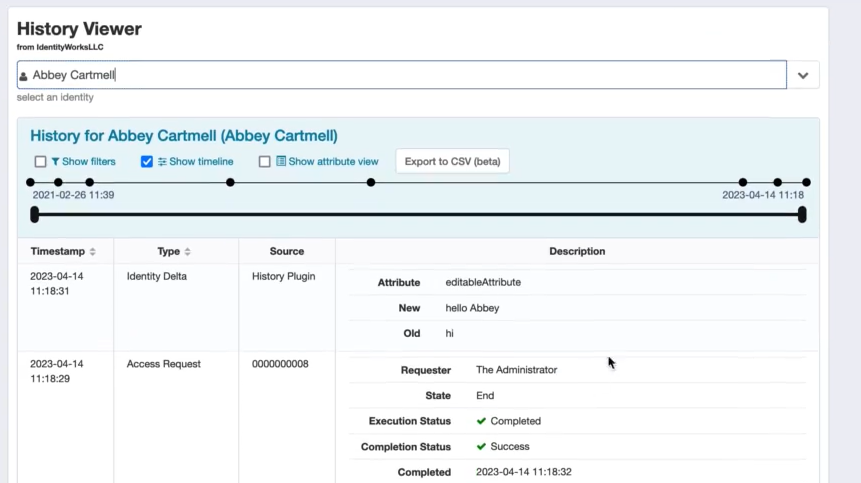The height and width of the screenshot is (483, 861).
Task: Click the Abbey Cartmell identity input field
Action: [400, 75]
